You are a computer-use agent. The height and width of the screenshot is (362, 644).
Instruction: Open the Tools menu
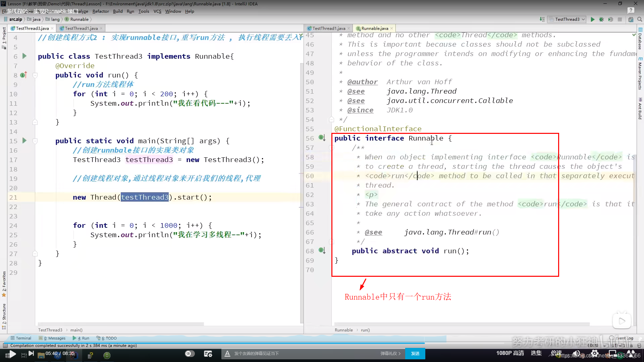(144, 11)
